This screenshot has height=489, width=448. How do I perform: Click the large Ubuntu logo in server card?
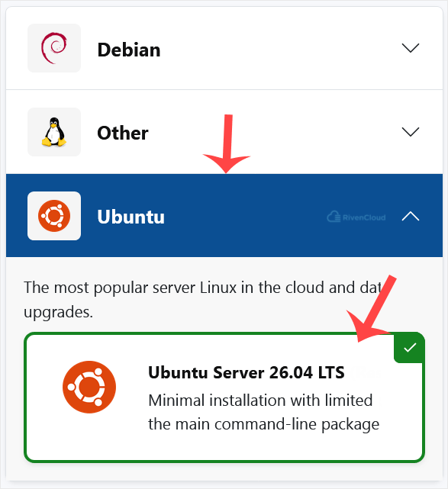click(89, 387)
